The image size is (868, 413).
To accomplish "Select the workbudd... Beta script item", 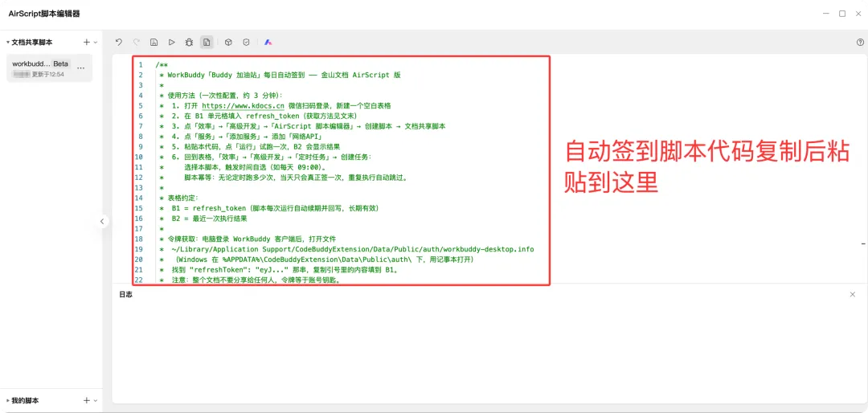I will point(49,68).
